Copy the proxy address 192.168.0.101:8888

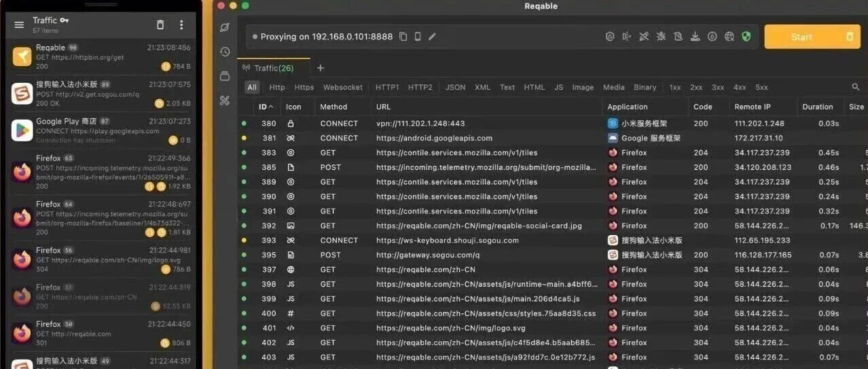[x=403, y=37]
